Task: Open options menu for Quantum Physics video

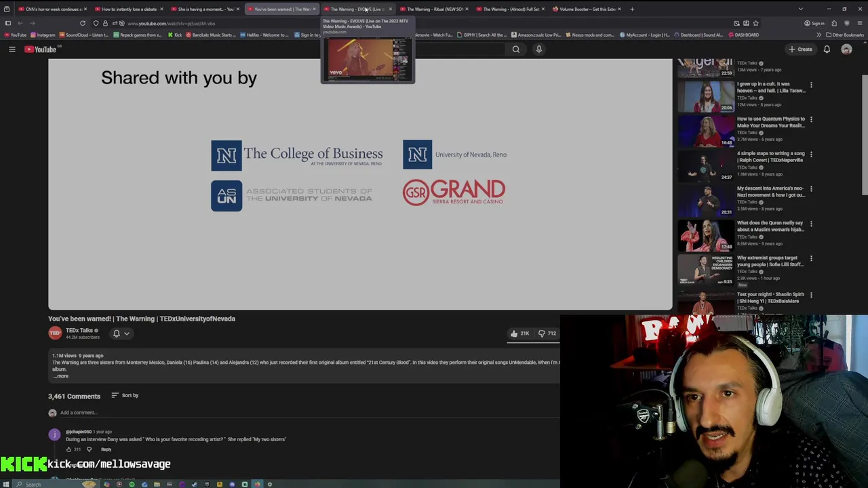Action: [811, 120]
